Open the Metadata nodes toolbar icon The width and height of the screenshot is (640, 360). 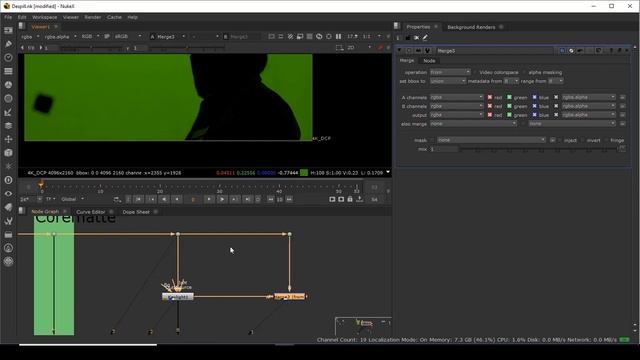8,207
